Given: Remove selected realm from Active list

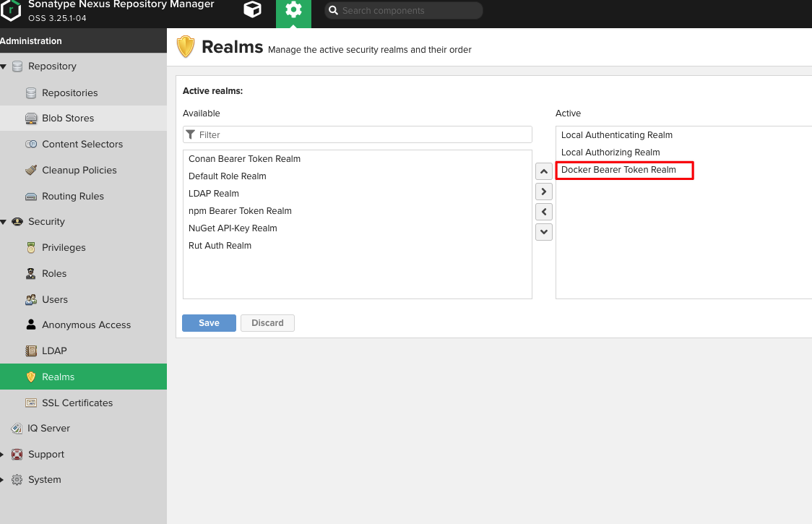Looking at the screenshot, I should pos(544,212).
